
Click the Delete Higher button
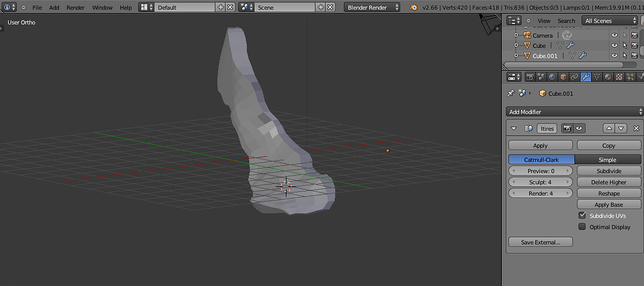[x=609, y=182]
